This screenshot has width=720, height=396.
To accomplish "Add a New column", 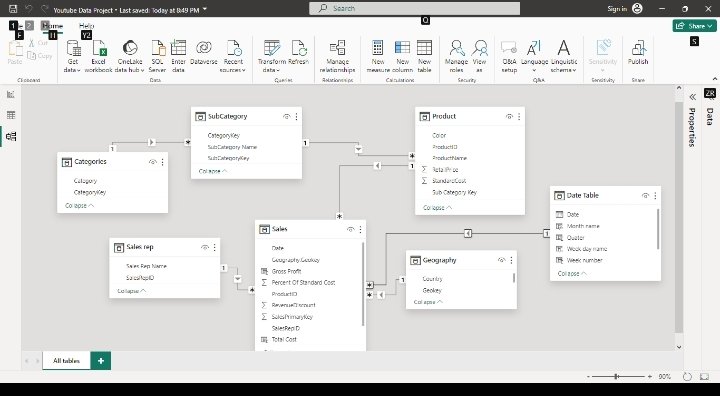I will (x=402, y=56).
